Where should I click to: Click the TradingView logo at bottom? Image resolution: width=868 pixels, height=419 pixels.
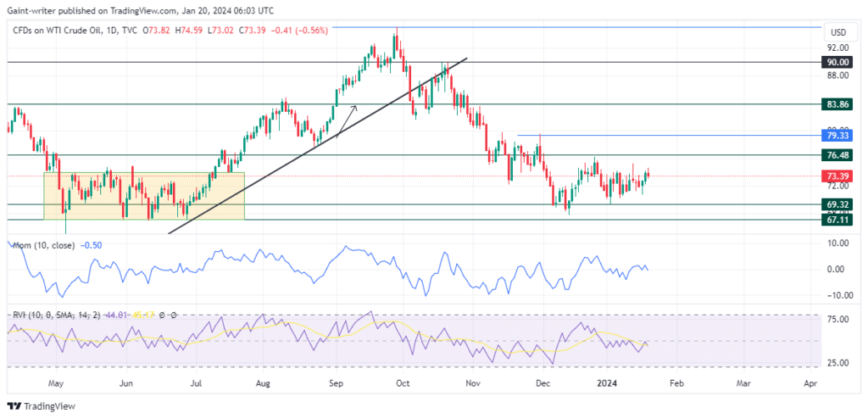pyautogui.click(x=42, y=405)
